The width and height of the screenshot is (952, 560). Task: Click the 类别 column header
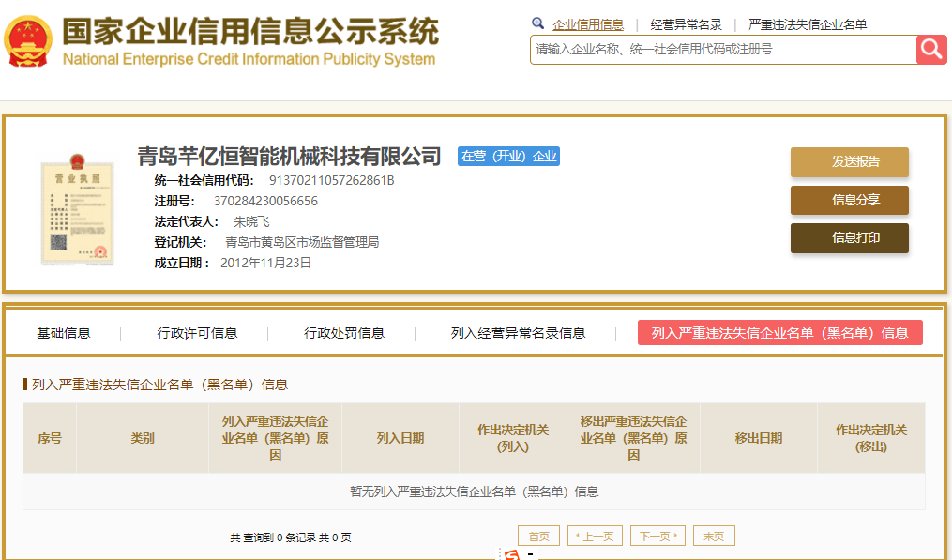coord(143,438)
